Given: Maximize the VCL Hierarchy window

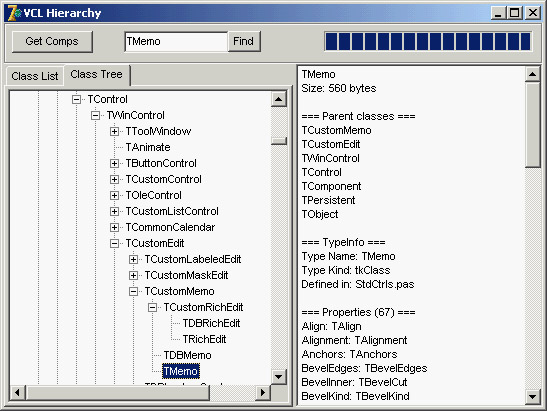Looking at the screenshot, I should [515, 13].
